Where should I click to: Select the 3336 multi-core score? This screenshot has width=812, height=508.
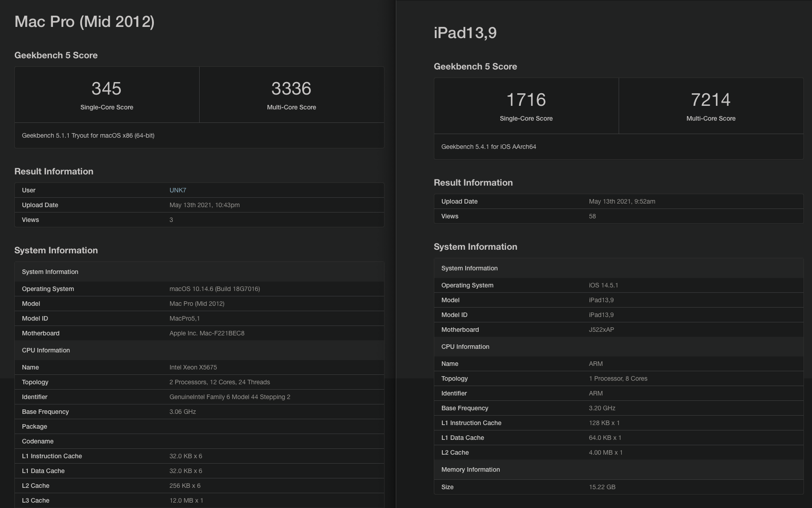(291, 88)
